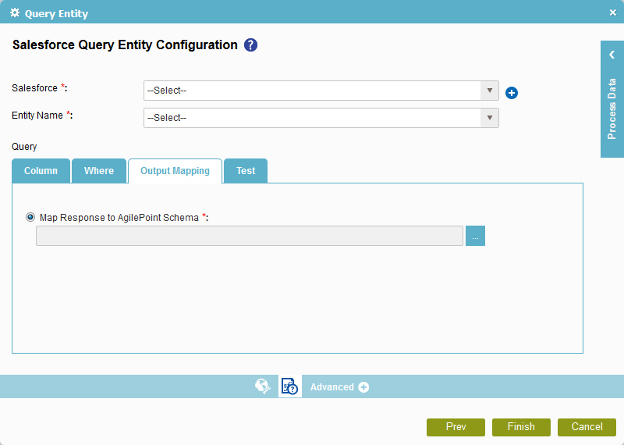Viewport: 624px width, 445px height.
Task: Click the Salesforce Query Entity Configuration heading
Action: pos(125,45)
